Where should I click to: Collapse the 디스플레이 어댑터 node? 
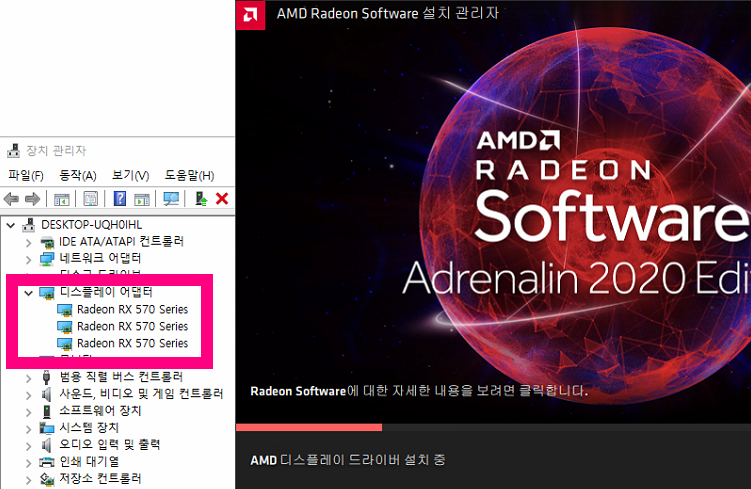[28, 293]
